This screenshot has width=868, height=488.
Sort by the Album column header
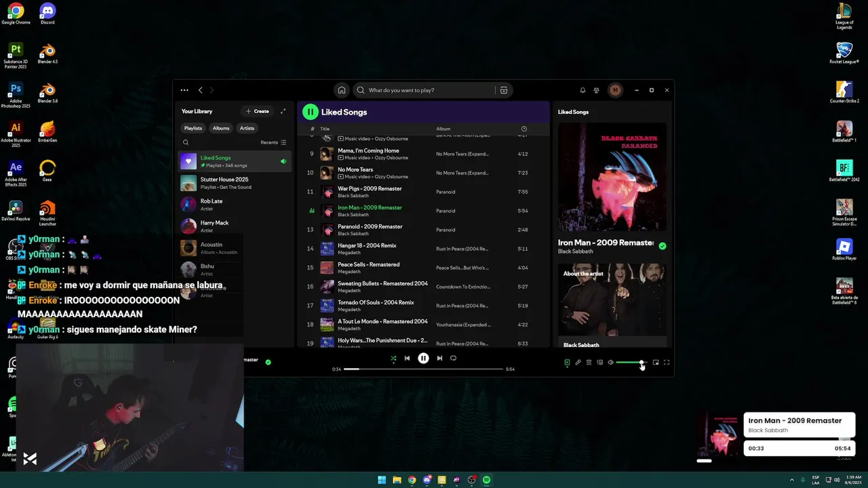click(x=443, y=129)
